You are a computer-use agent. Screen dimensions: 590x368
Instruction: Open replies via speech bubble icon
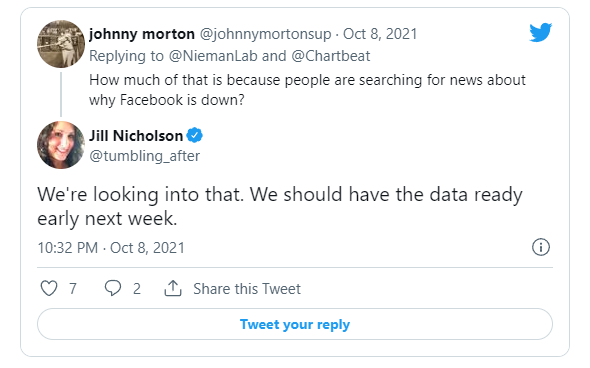(x=113, y=288)
